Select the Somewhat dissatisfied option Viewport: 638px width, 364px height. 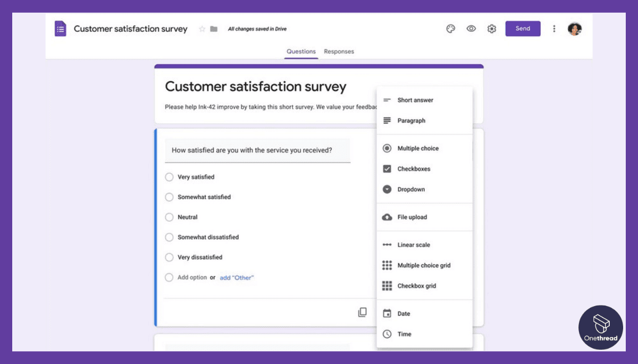point(169,237)
